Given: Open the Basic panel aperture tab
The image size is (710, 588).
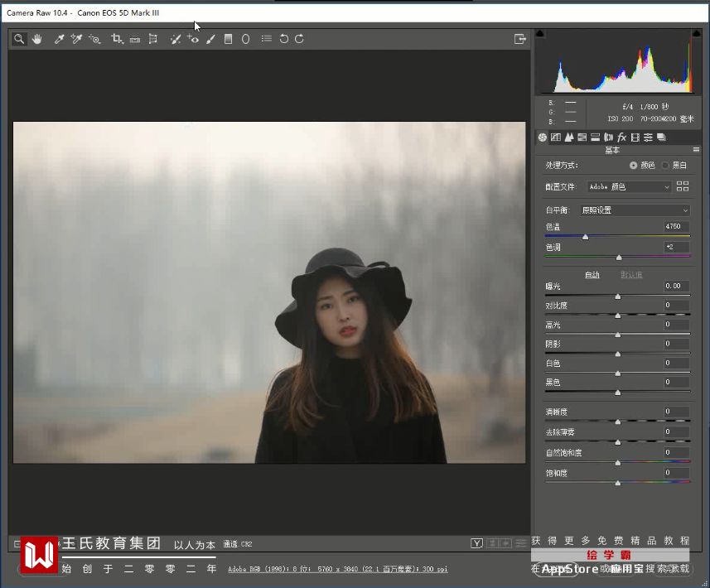Looking at the screenshot, I should click(x=543, y=137).
